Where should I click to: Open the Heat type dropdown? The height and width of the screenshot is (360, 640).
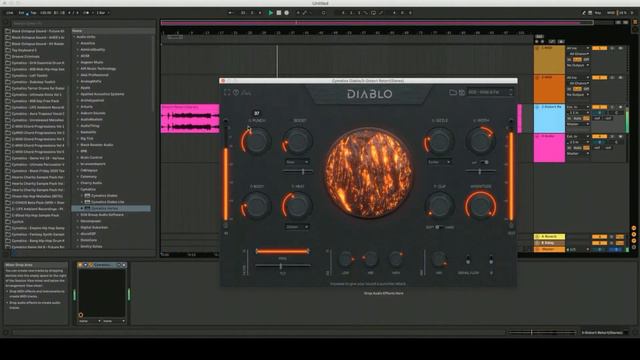coord(297,227)
